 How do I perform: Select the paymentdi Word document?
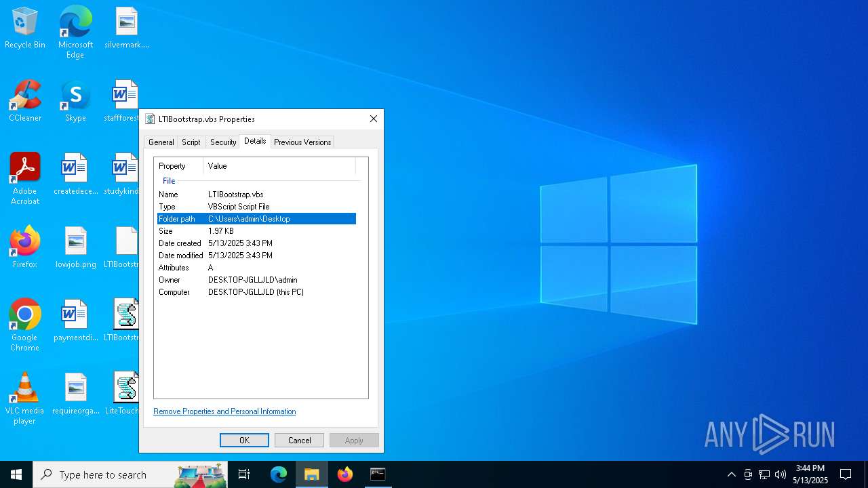tap(75, 321)
